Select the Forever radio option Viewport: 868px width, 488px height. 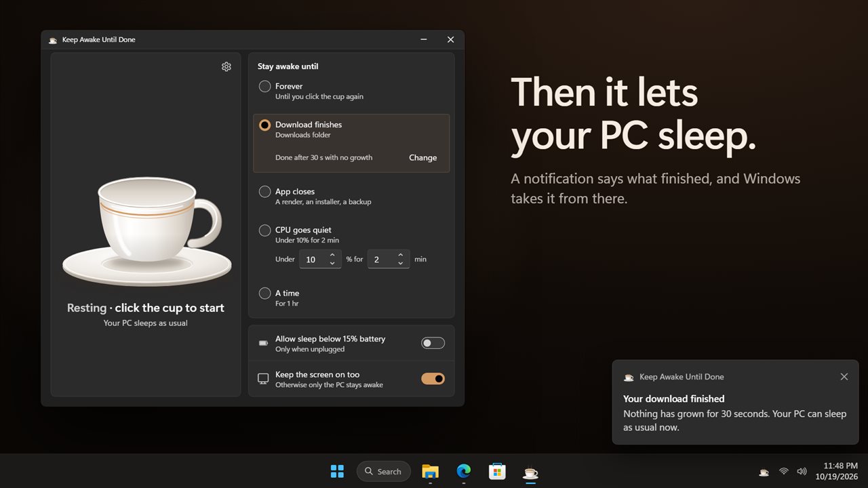(x=265, y=87)
